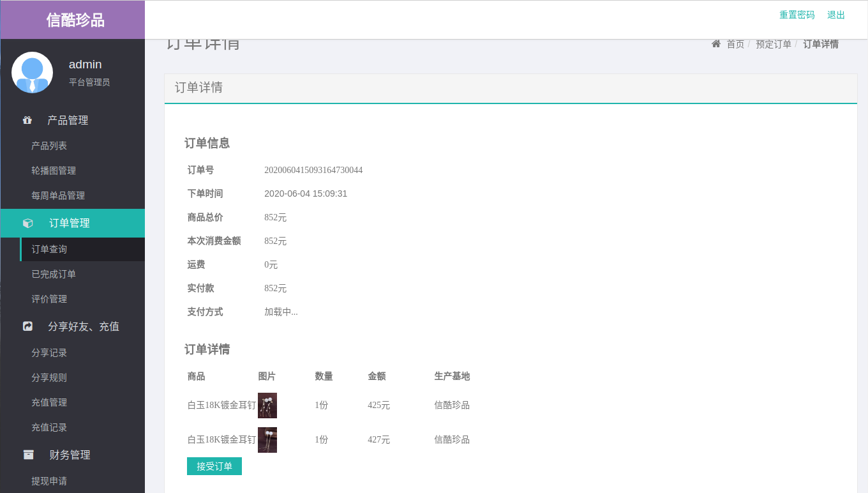
Task: Click the first product earring thumbnail
Action: pos(267,406)
